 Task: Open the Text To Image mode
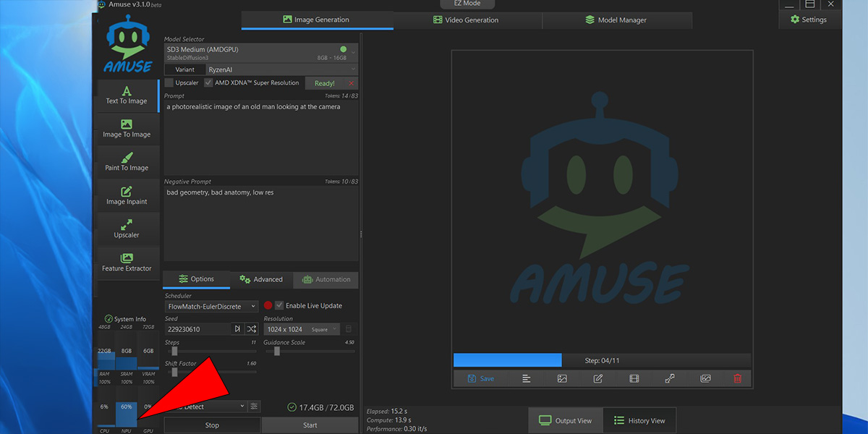click(x=127, y=96)
